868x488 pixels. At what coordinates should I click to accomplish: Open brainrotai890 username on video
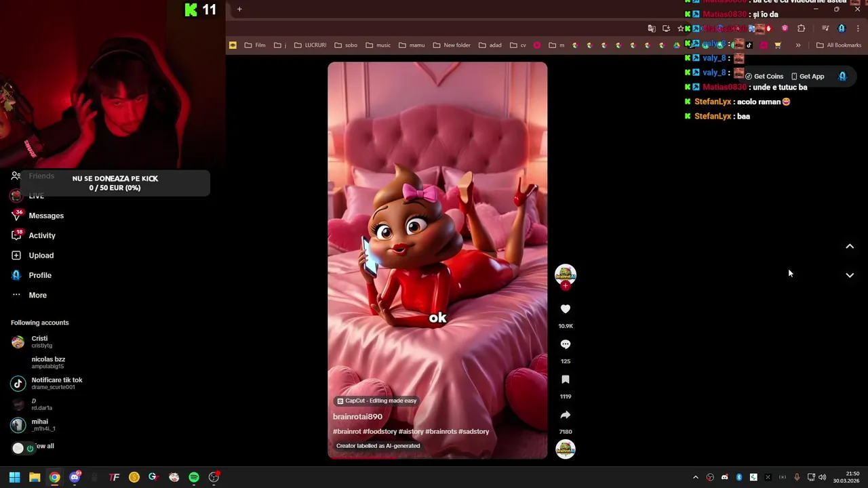click(357, 417)
